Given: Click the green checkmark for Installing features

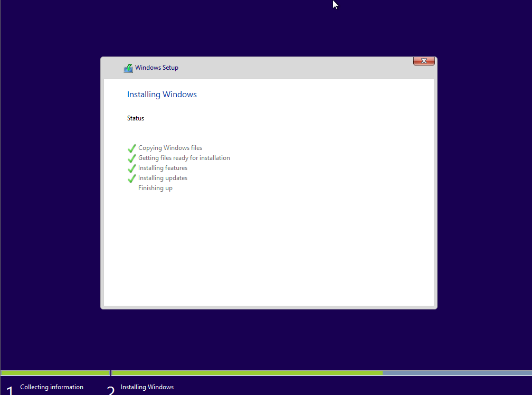Looking at the screenshot, I should (x=131, y=168).
